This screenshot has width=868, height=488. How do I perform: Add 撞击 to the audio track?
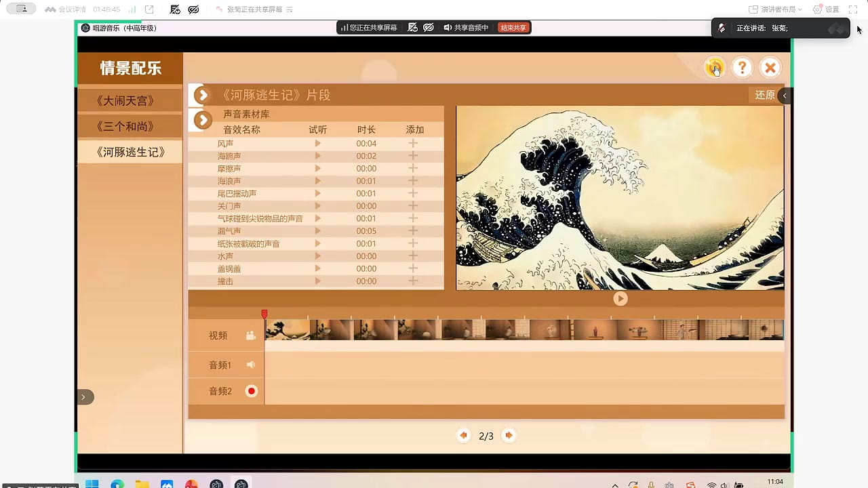point(413,281)
